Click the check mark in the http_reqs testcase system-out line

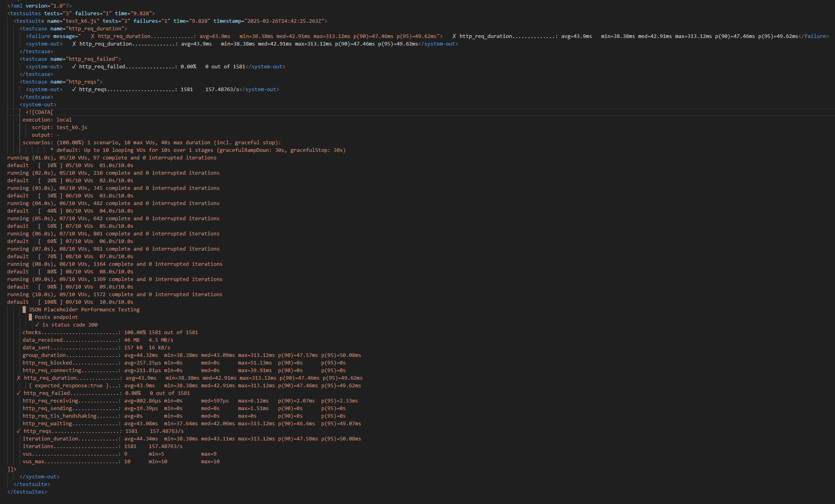pos(74,89)
